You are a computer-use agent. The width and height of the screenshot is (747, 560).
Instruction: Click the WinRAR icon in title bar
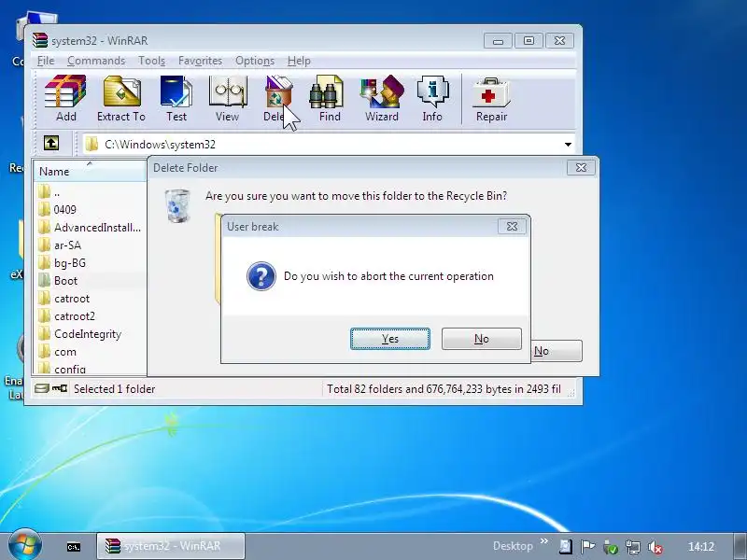click(40, 40)
